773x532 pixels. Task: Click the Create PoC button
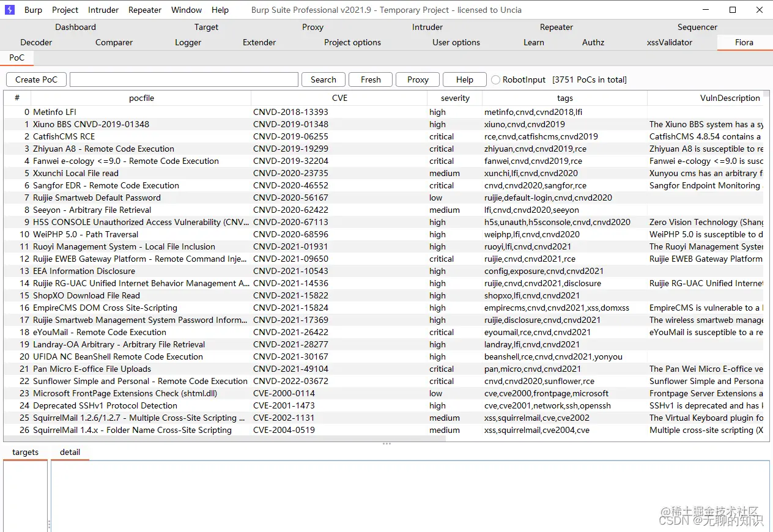(36, 79)
